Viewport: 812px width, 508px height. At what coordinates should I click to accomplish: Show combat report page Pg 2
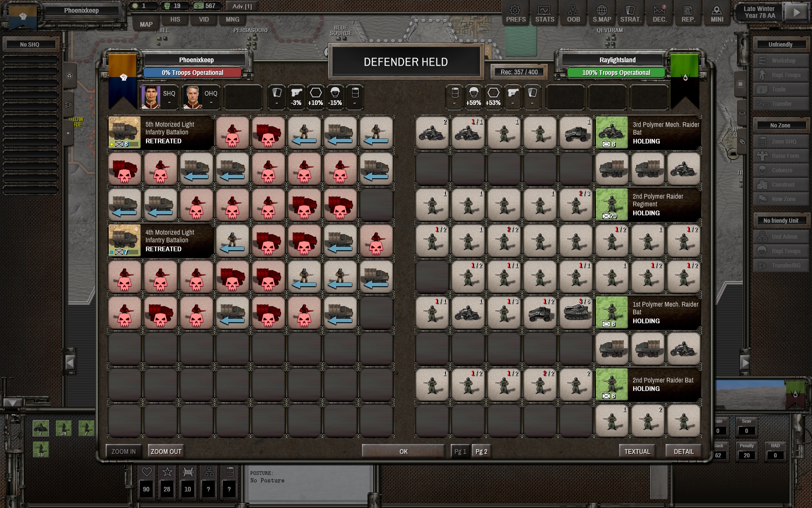(481, 452)
